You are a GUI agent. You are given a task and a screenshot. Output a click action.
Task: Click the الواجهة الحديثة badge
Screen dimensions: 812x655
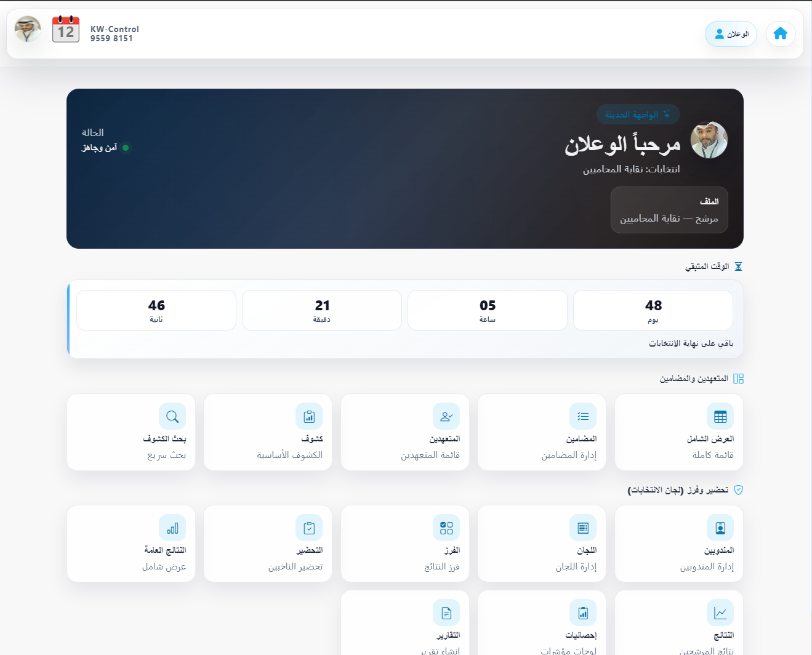pyautogui.click(x=638, y=115)
